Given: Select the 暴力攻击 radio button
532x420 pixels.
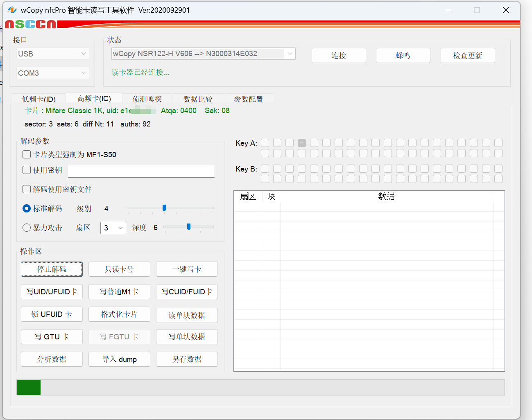Looking at the screenshot, I should pyautogui.click(x=27, y=228).
